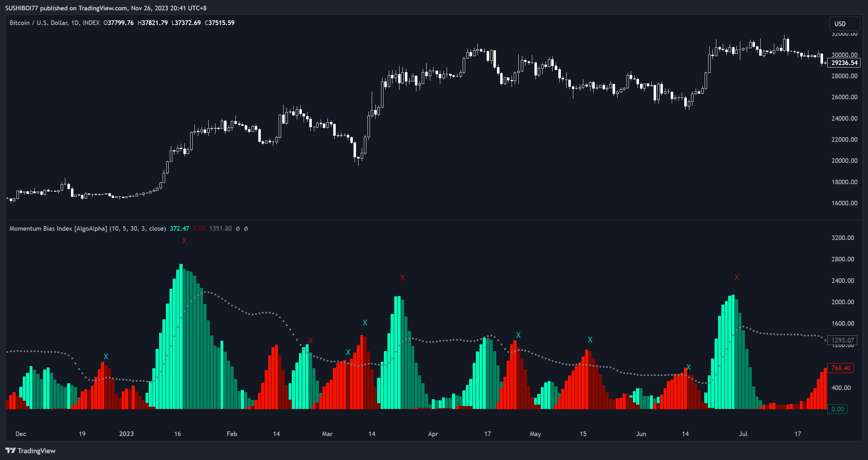
Task: Click the green X marker near May 15
Action: (x=590, y=340)
